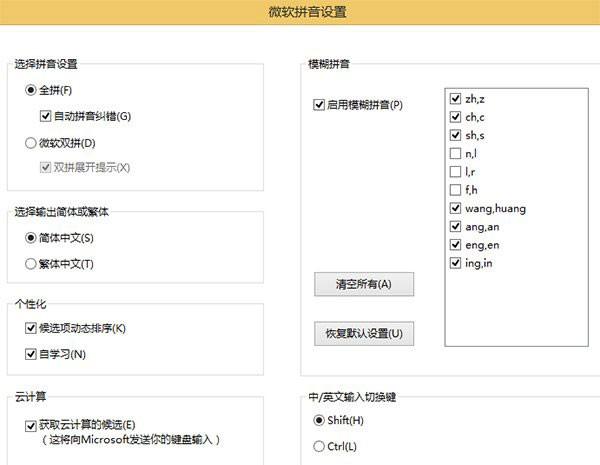Choose 简体中文(S) output
Viewport: 600px width, 465px height.
(x=31, y=238)
